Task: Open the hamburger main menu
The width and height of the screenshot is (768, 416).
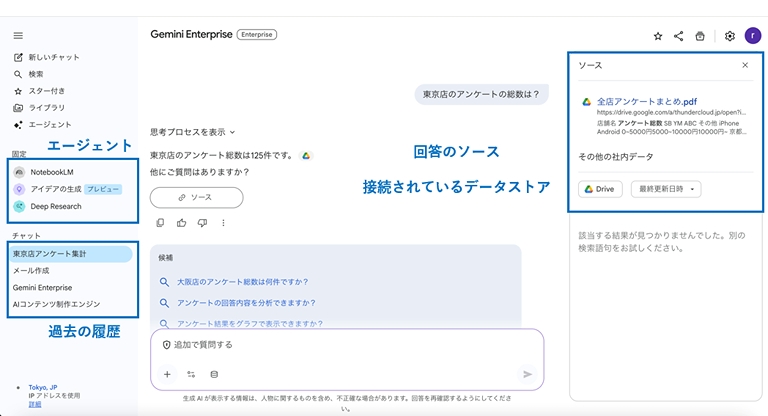Action: tap(18, 35)
